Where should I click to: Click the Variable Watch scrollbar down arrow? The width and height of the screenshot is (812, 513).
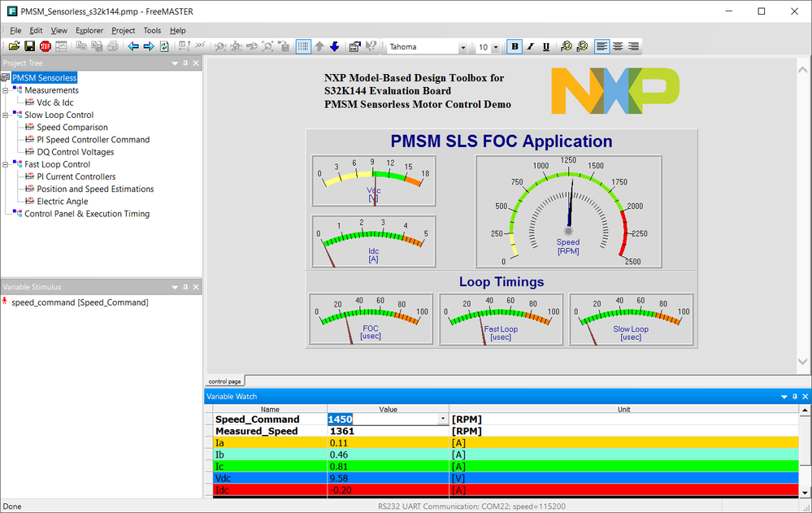click(805, 493)
